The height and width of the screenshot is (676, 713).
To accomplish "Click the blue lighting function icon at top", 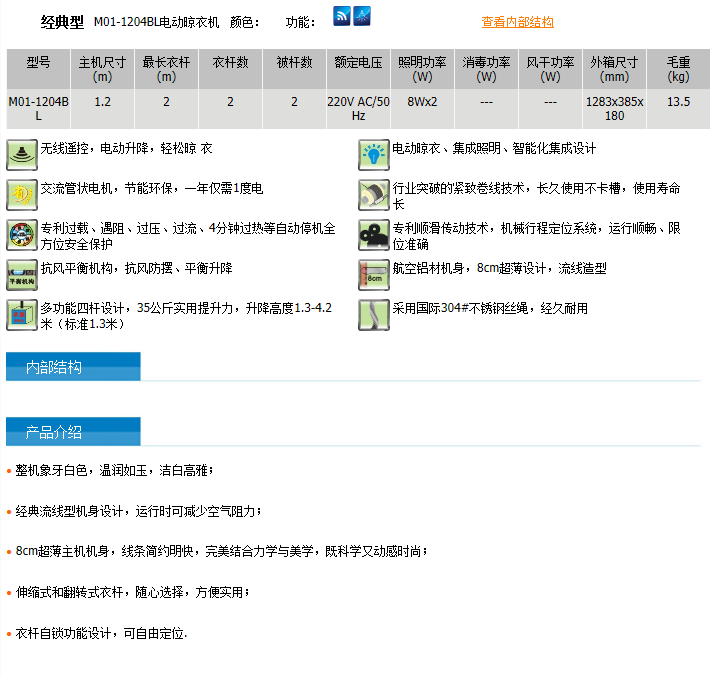I will coord(362,16).
